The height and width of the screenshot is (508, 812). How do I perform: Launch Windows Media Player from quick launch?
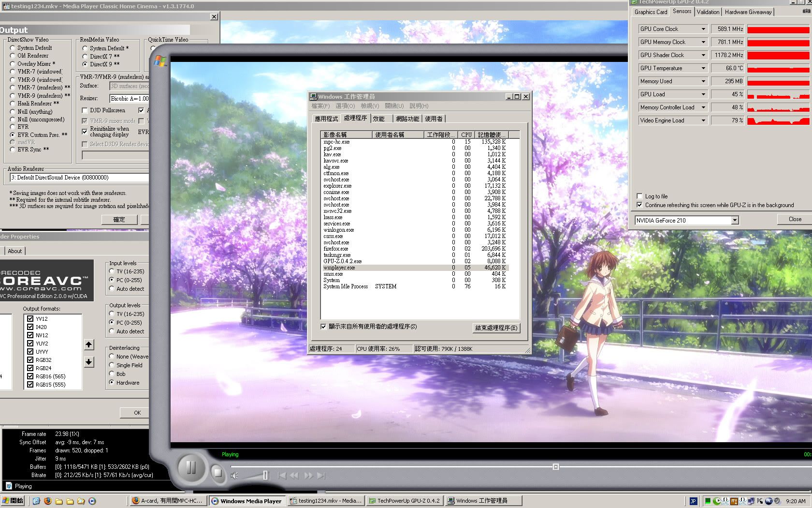92,501
